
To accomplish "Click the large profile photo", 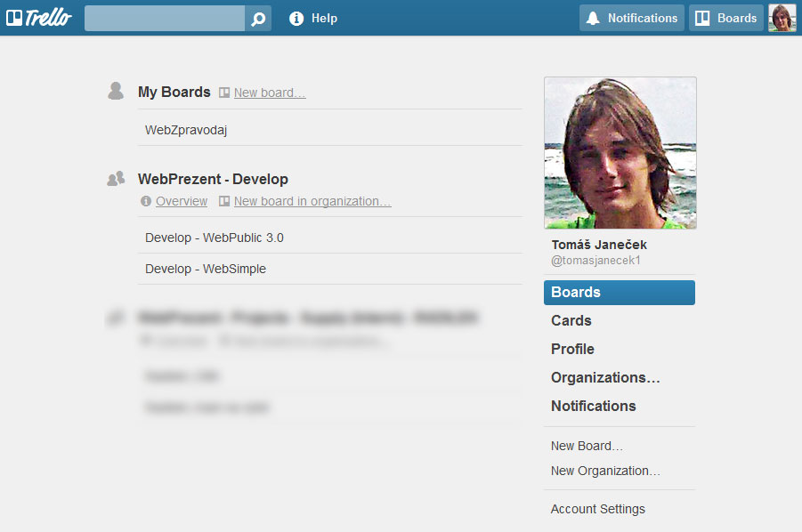I will coord(620,153).
